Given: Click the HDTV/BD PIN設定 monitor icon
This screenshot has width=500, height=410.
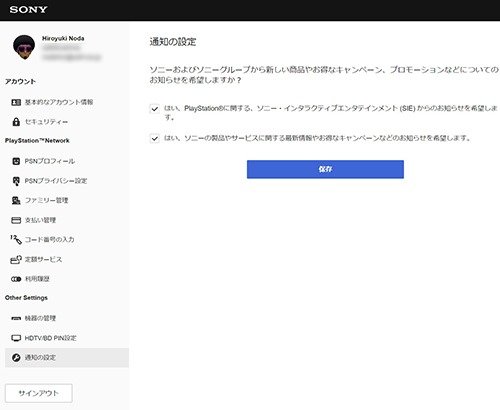Looking at the screenshot, I should click(x=16, y=338).
